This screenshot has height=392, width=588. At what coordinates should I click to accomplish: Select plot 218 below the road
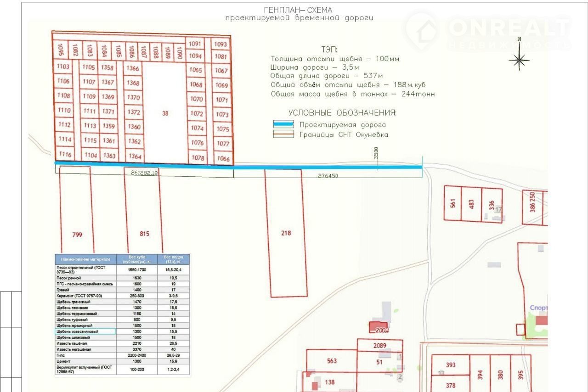(x=286, y=233)
